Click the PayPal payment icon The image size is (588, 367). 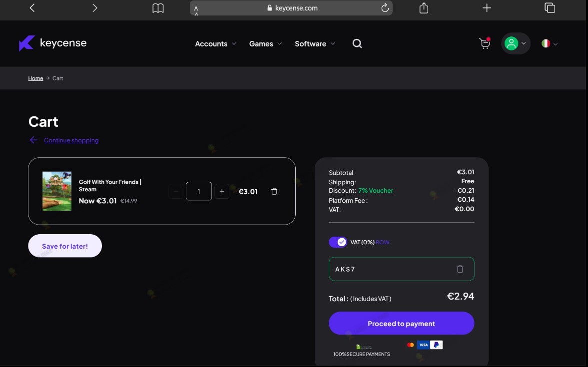(437, 345)
